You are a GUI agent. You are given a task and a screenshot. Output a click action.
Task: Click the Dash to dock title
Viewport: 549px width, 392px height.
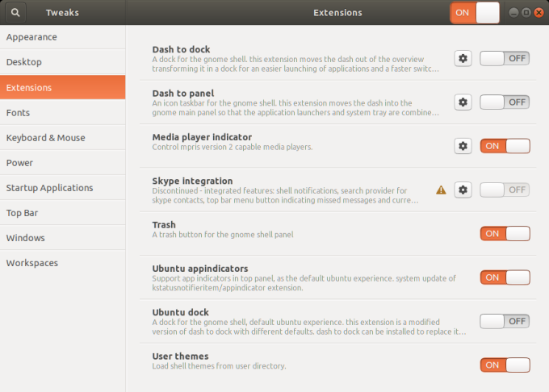pyautogui.click(x=181, y=50)
